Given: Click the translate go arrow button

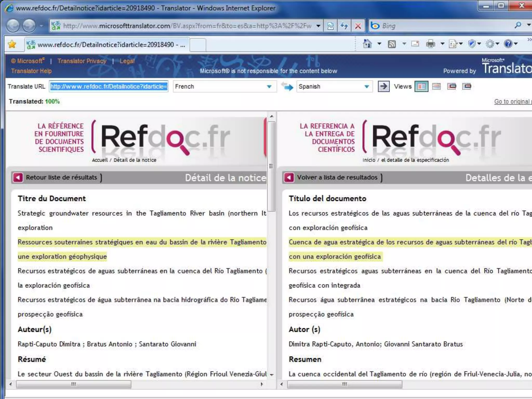Looking at the screenshot, I should click(383, 87).
